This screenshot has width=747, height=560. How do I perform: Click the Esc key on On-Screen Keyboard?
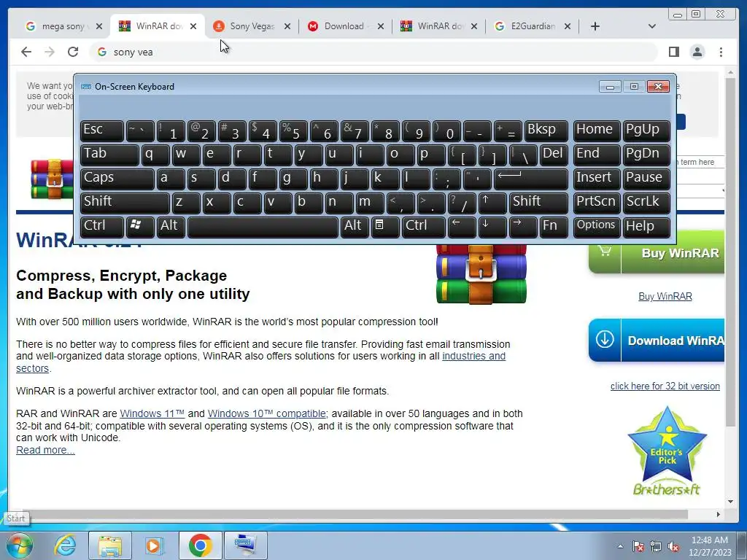(x=102, y=131)
